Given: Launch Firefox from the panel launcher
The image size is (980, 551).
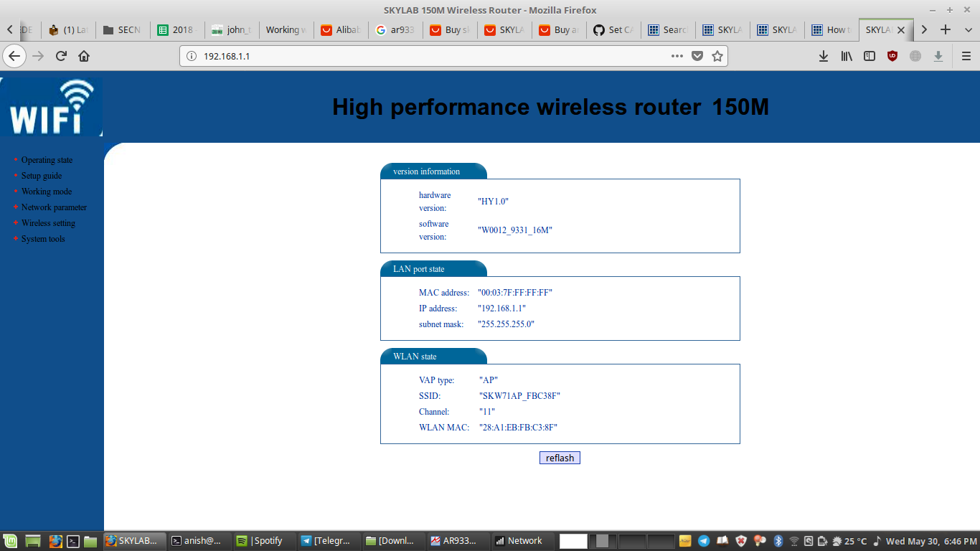Looking at the screenshot, I should (55, 541).
